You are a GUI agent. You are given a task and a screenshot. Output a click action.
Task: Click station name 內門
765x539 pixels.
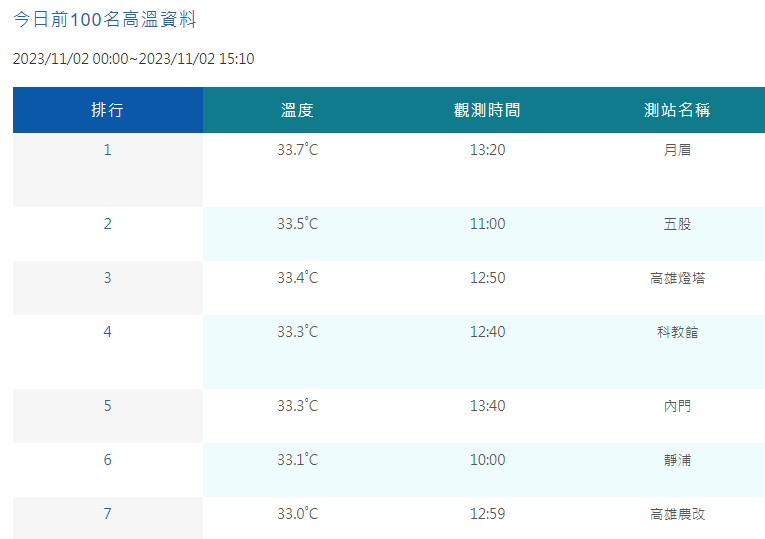coord(677,406)
